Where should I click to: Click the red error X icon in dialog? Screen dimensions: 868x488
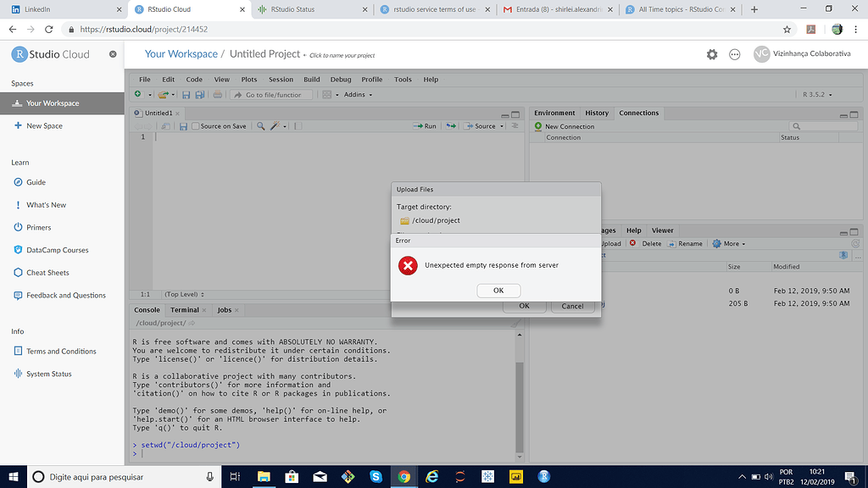[x=408, y=265]
